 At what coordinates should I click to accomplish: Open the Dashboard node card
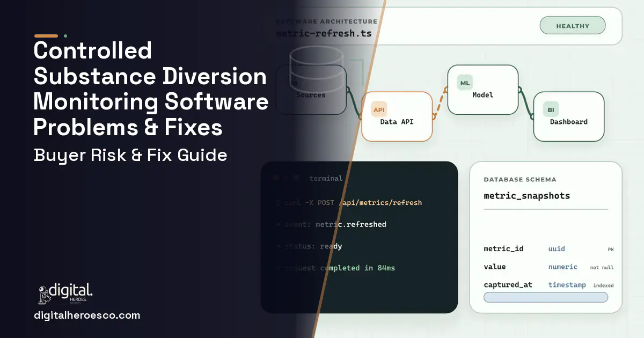(568, 116)
